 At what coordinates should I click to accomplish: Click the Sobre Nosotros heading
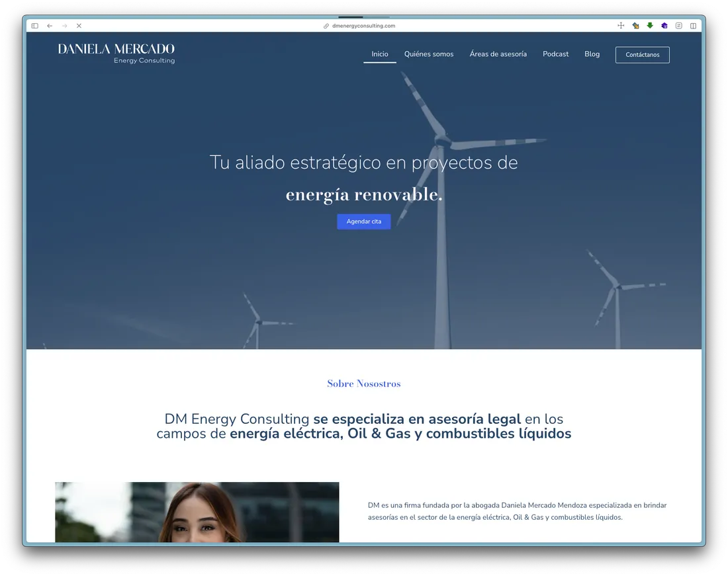(363, 384)
